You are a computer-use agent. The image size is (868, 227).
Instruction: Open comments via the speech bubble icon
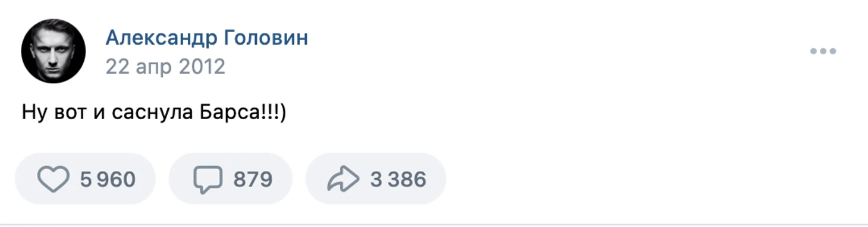point(207,179)
